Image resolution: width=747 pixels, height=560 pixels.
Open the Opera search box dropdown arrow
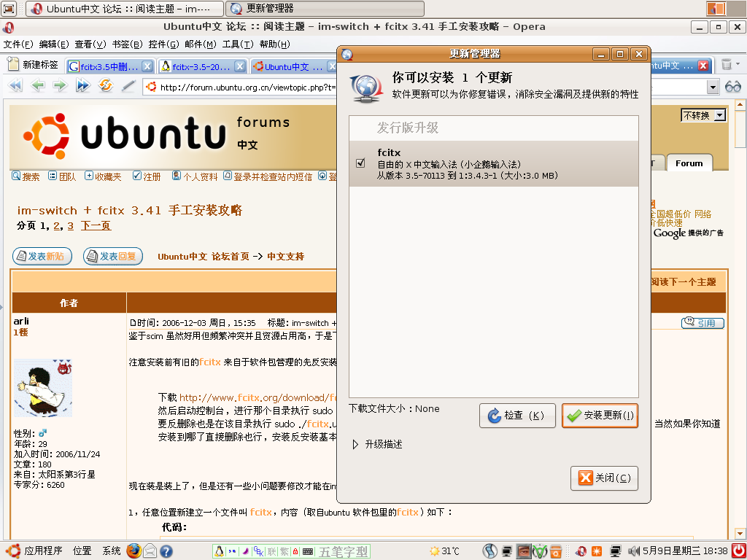713,87
